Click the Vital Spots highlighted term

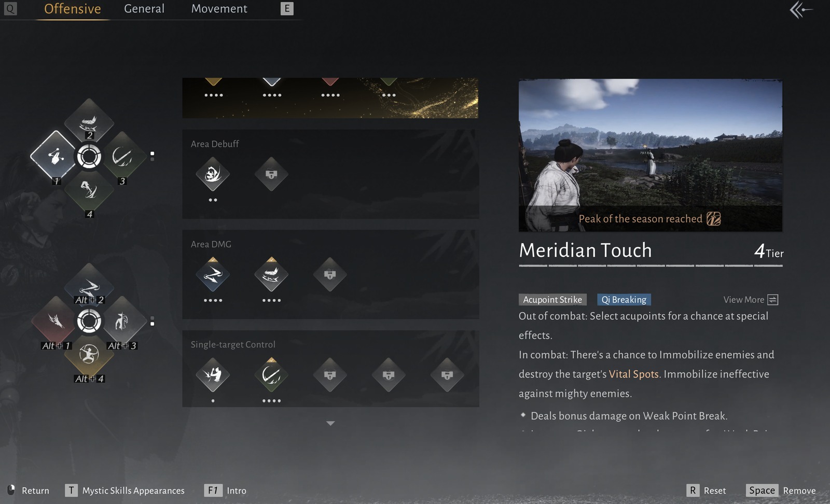[633, 374]
